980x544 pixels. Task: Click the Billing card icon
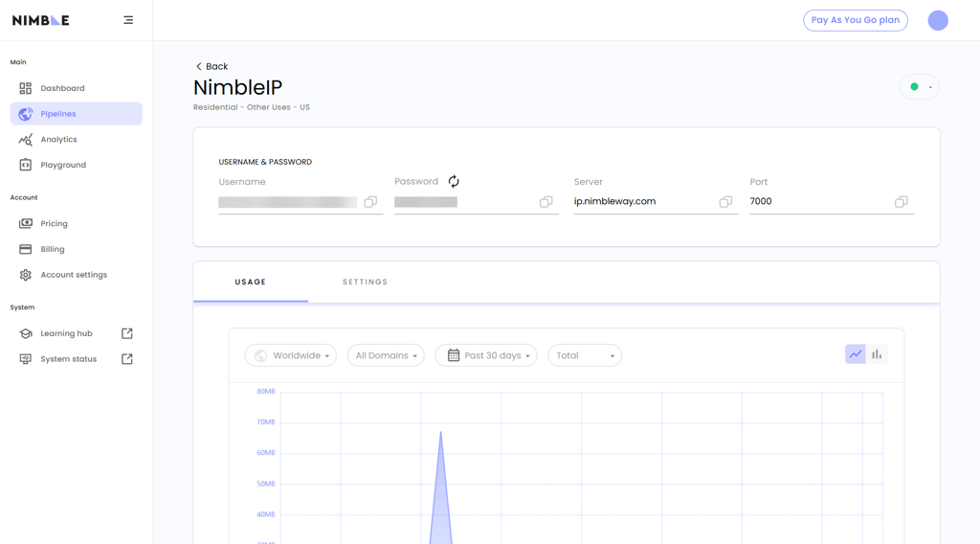pyautogui.click(x=25, y=249)
